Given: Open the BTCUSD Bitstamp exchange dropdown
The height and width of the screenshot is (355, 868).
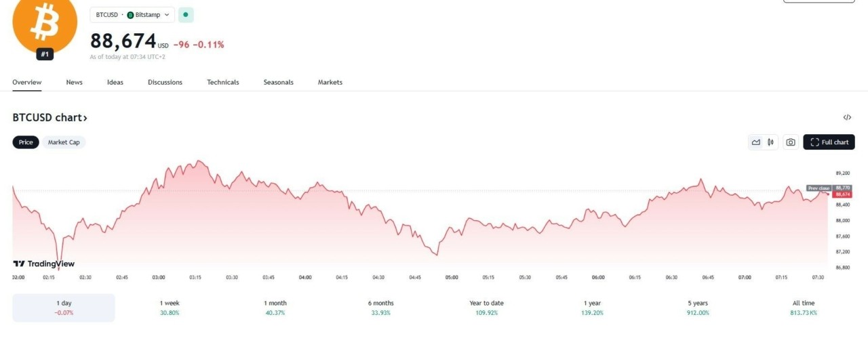Looking at the screenshot, I should coord(132,14).
